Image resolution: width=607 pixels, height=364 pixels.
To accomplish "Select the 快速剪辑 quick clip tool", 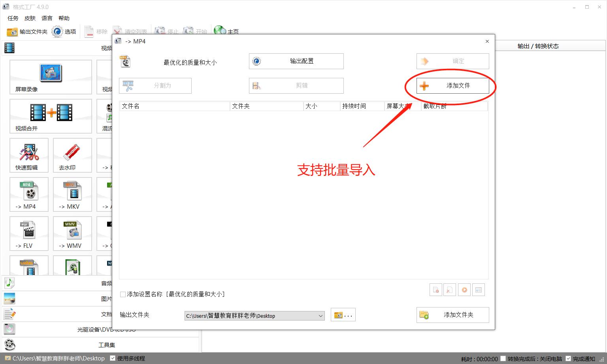I will click(28, 155).
